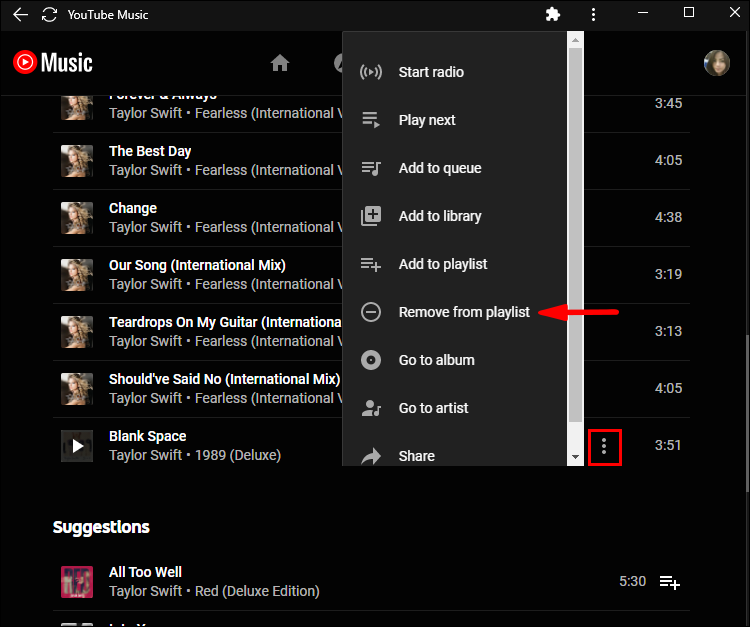Play the Blank Space track
Screen dimensions: 750x627
[x=77, y=446]
